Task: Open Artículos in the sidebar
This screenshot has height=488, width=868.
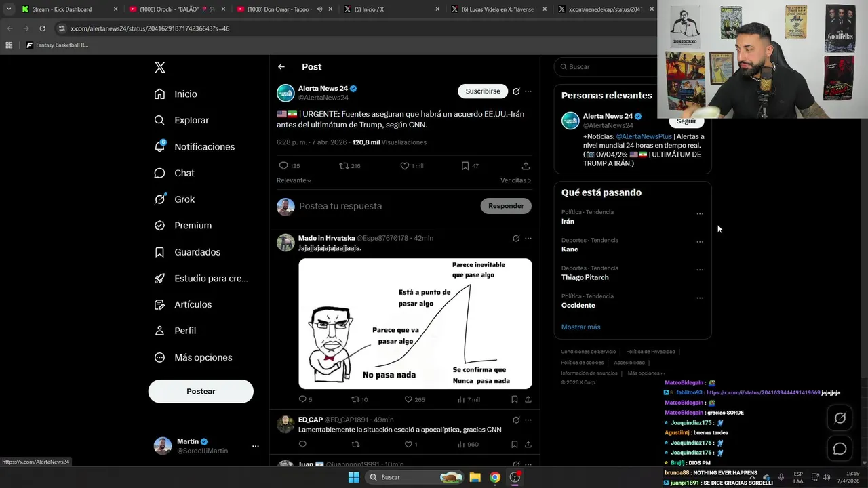Action: click(x=183, y=304)
